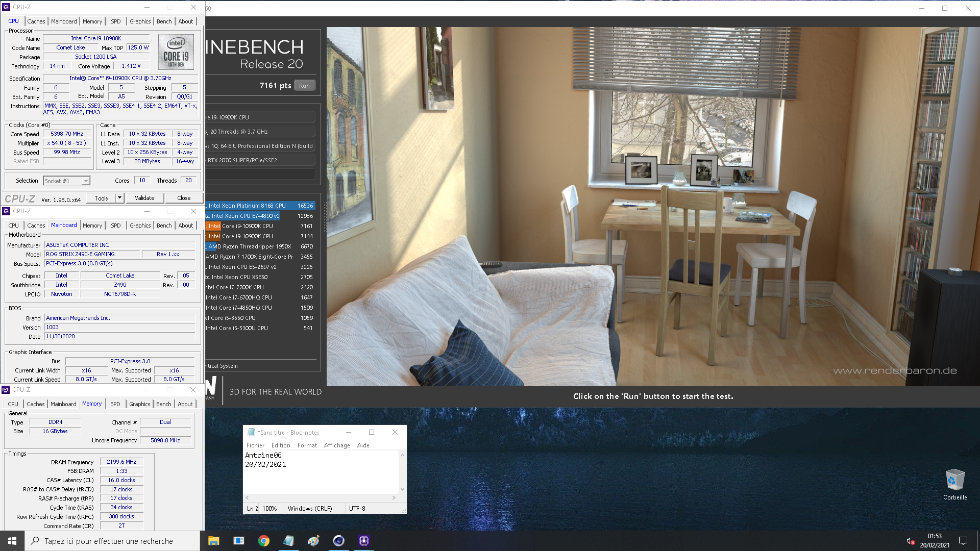Screen dimensions: 980x551
Task: Open the SPD tab in the CPU-Z window showing Motherboard
Action: (x=116, y=226)
